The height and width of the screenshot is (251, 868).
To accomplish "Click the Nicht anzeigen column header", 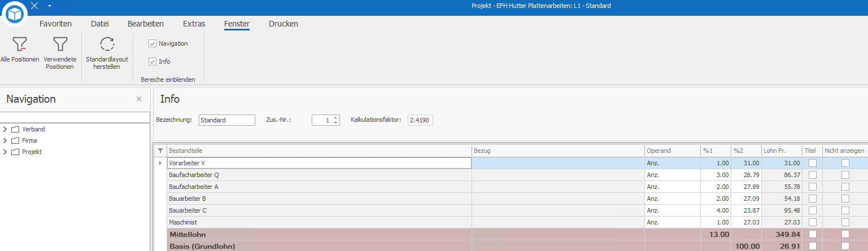I will click(845, 151).
